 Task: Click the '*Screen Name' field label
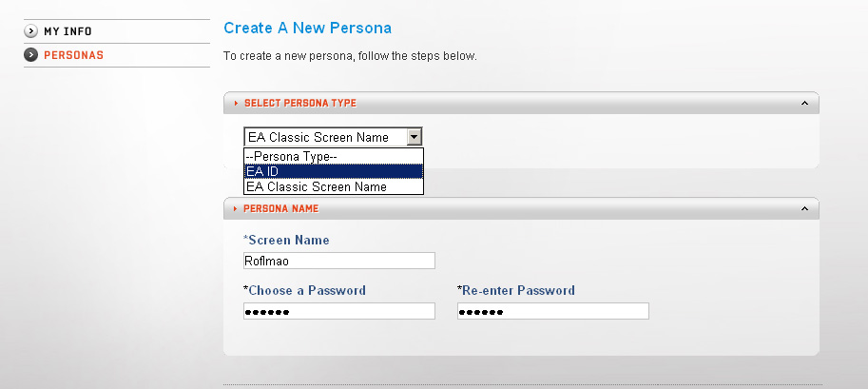[x=286, y=241]
